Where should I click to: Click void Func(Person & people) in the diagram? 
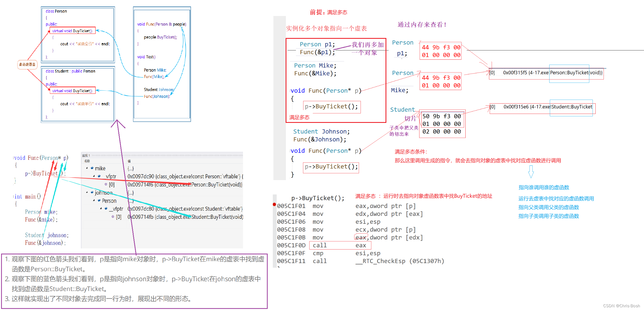click(x=162, y=24)
